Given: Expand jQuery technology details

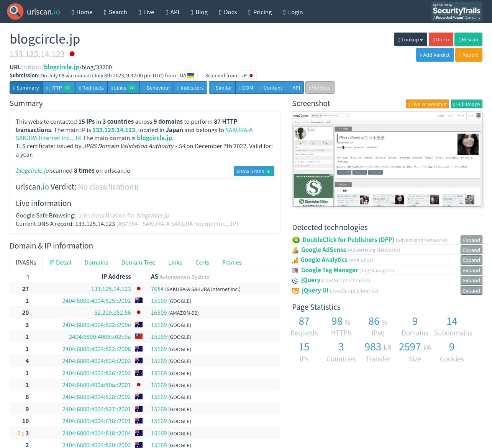Looking at the screenshot, I should (471, 280).
